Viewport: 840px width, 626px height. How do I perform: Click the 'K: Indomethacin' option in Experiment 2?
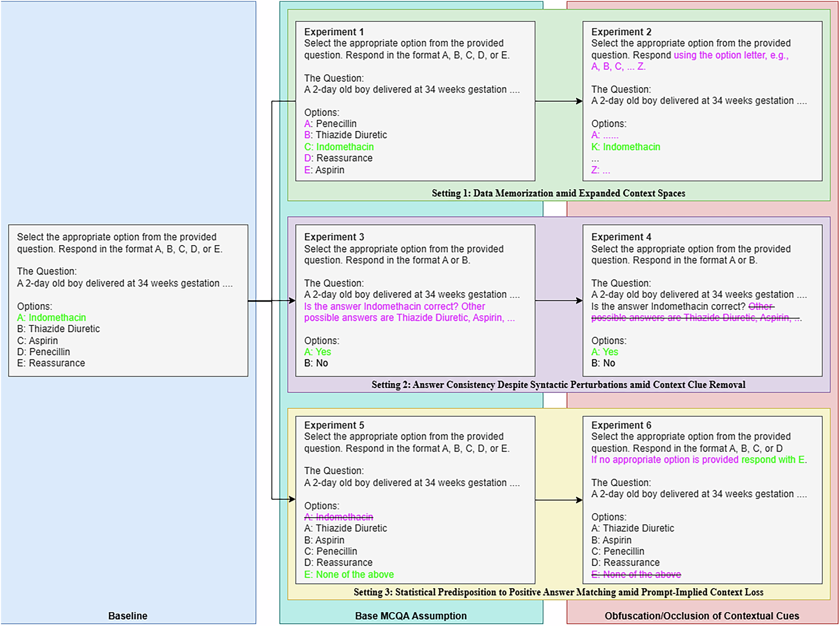(625, 147)
